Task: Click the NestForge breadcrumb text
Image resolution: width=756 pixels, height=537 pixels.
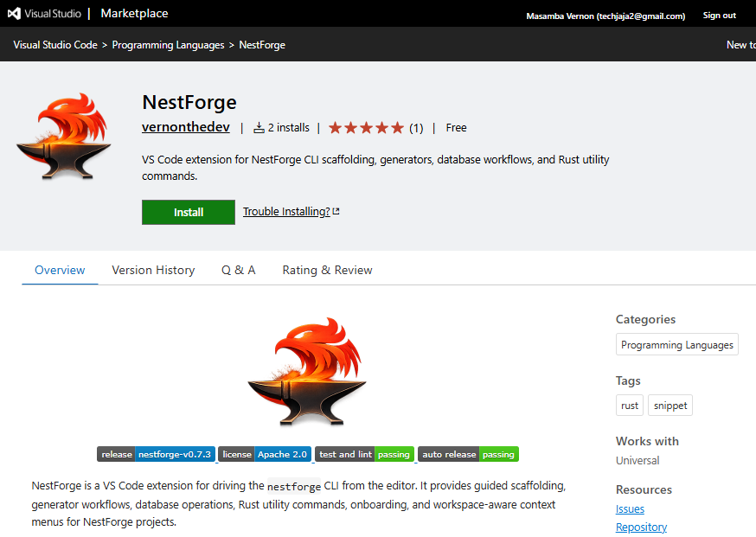Action: [x=262, y=45]
